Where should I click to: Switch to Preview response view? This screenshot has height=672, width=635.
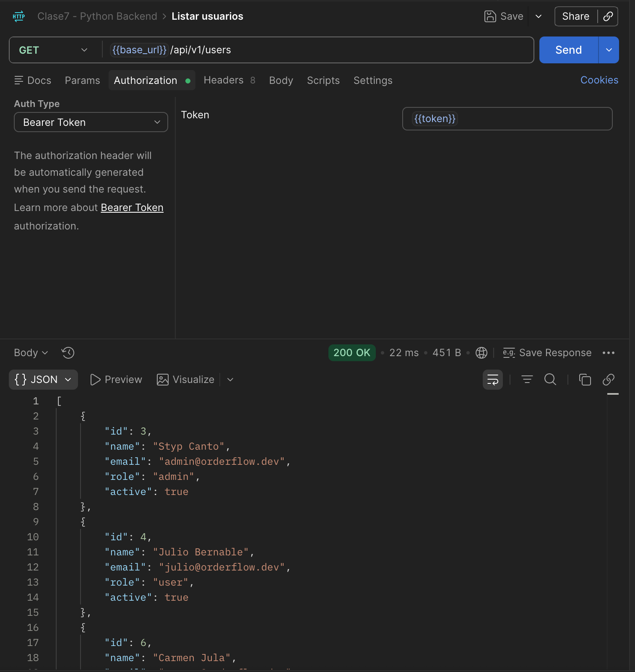[x=116, y=380]
